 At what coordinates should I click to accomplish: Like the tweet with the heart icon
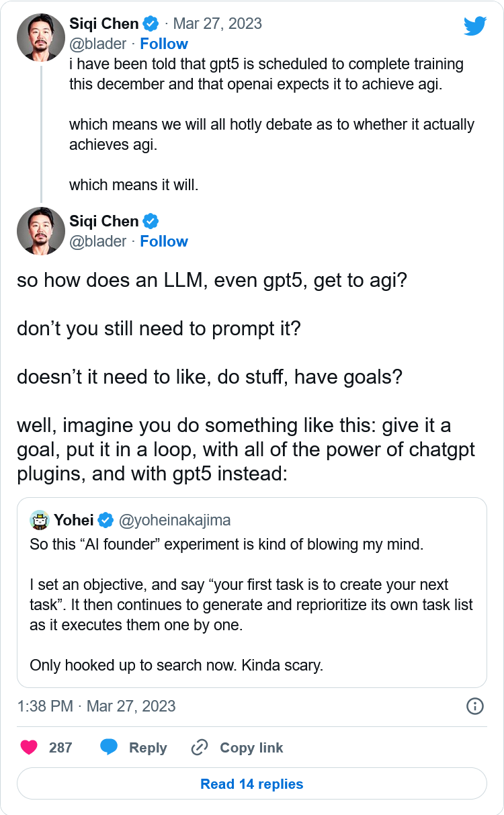[29, 747]
